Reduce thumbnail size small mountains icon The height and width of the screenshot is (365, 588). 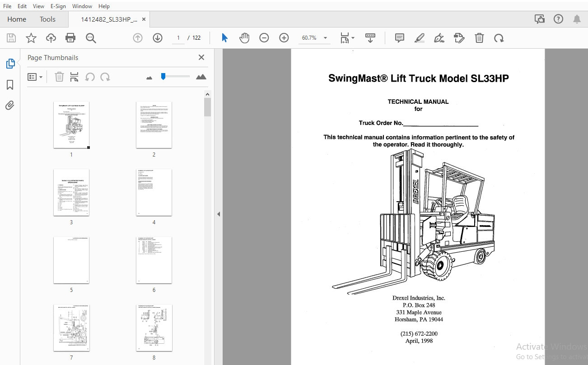(149, 78)
